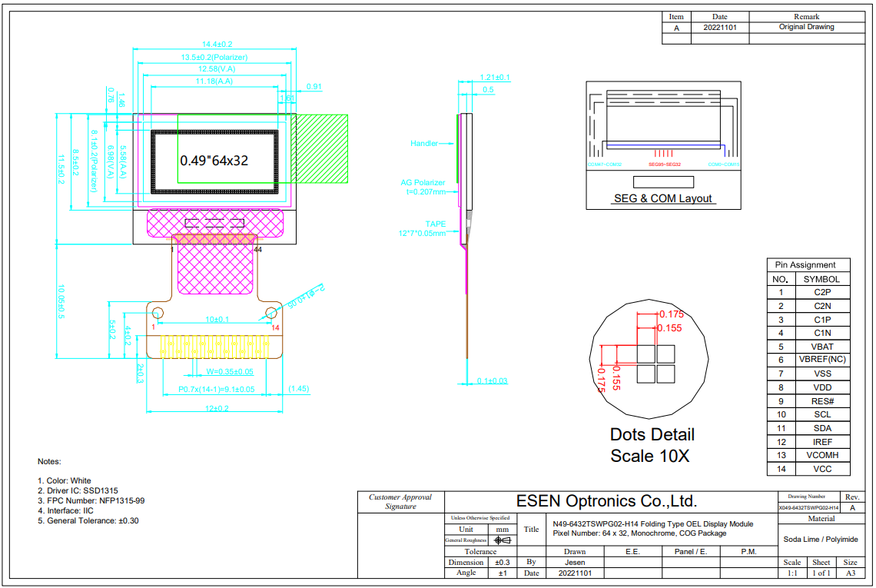Image resolution: width=876 pixels, height=588 pixels.
Task: Expand the Pin Assignment table header
Action: (807, 265)
